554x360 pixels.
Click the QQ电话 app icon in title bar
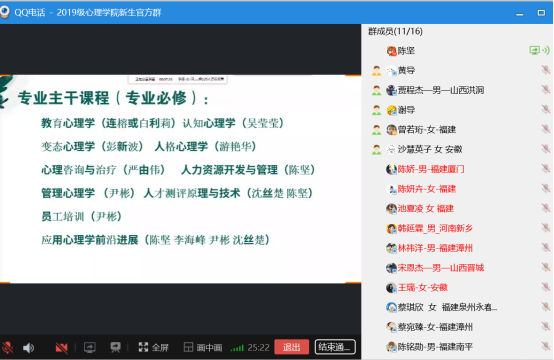(5, 12)
